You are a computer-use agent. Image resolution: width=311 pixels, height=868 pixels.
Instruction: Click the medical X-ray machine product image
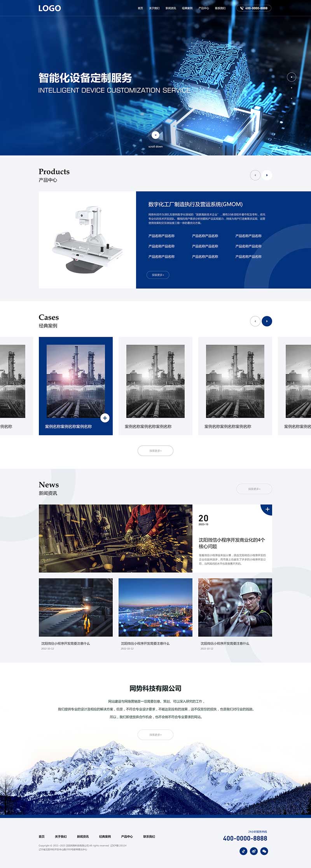87,240
